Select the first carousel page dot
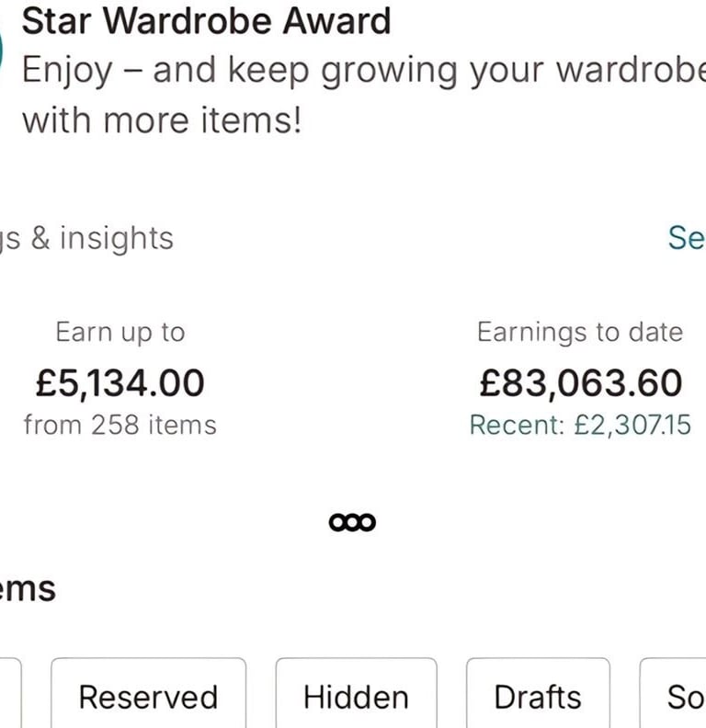706x728 pixels. tap(337, 523)
